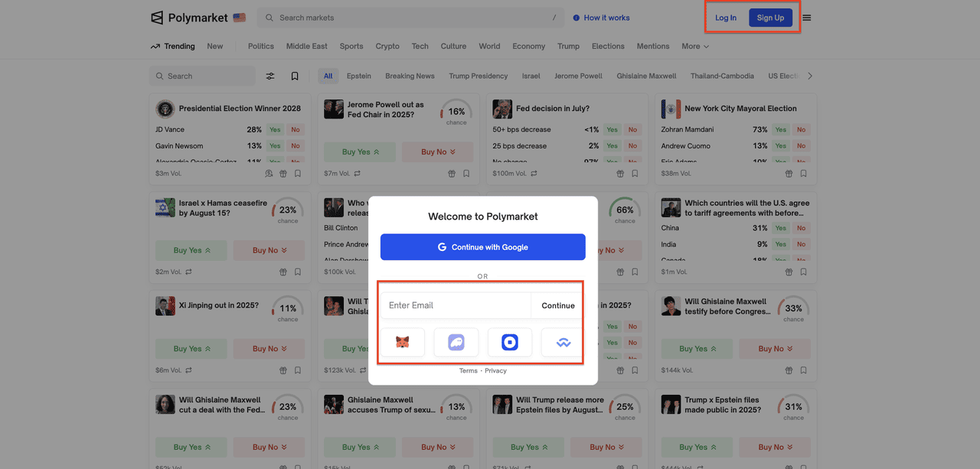Focus the Search field in the filter bar
This screenshot has width=980, height=469.
pyautogui.click(x=202, y=76)
